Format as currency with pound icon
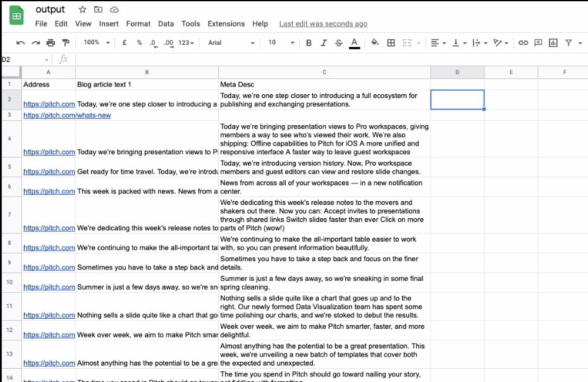Screen dimensions: 588x382 (x=125, y=43)
